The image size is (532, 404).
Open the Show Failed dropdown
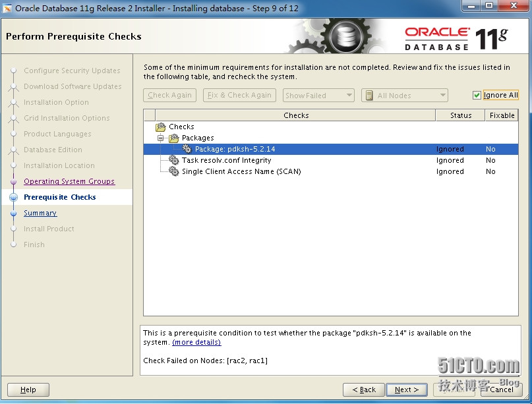pos(318,96)
